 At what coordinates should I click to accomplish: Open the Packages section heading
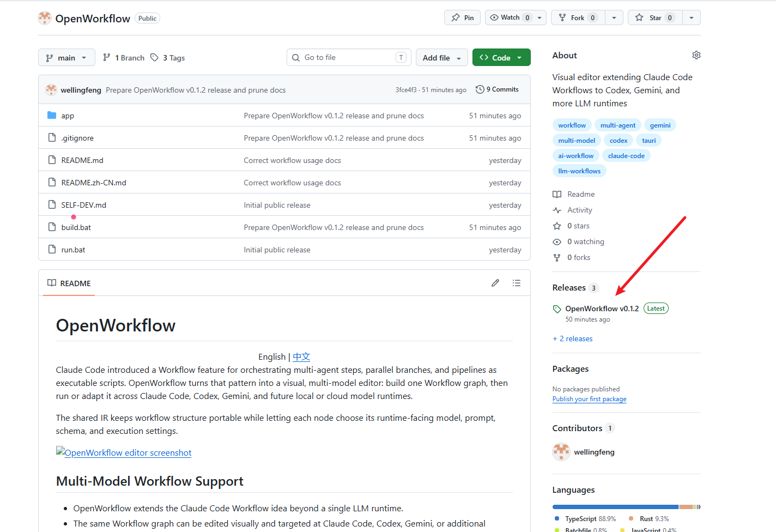click(571, 368)
